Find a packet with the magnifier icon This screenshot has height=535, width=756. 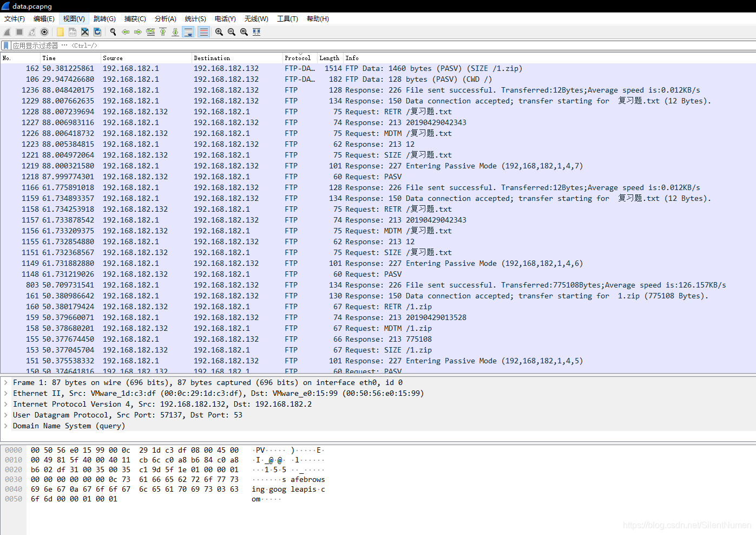click(x=113, y=32)
